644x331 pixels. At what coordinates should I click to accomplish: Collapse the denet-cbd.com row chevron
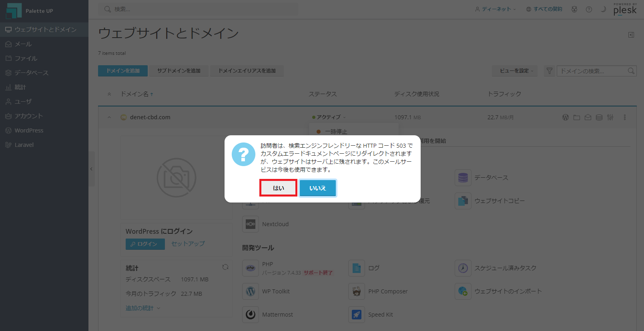(x=109, y=117)
